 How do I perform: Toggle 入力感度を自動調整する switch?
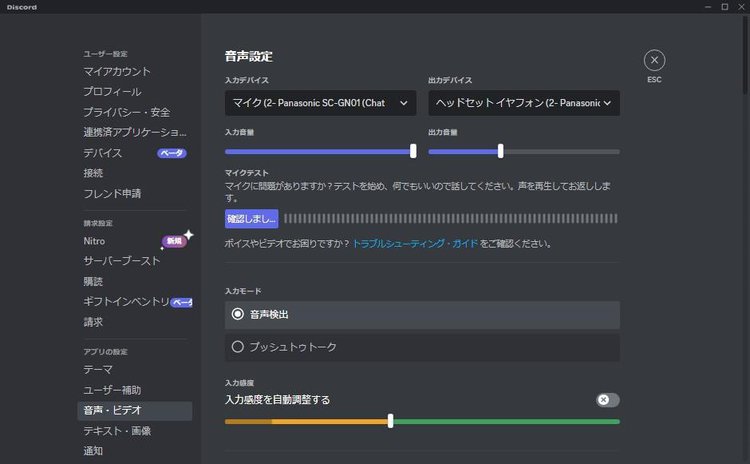[608, 400]
